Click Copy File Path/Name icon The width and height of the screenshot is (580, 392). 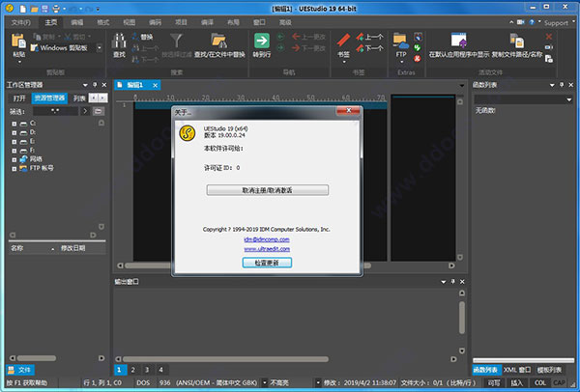click(x=517, y=41)
